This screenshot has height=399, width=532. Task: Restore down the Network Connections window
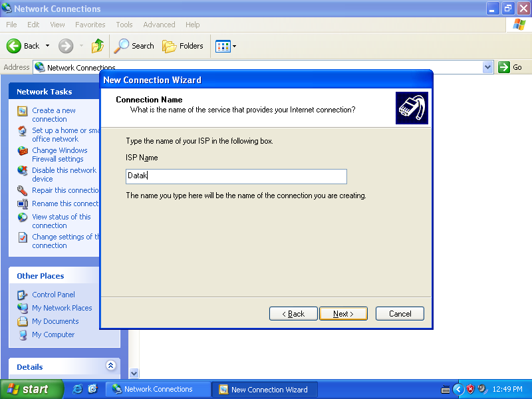[x=507, y=9]
